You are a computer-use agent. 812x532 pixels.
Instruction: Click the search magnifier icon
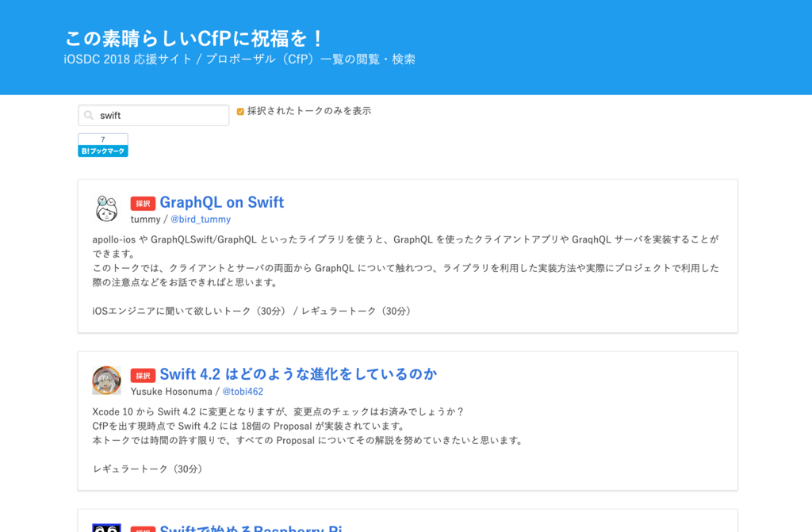pos(89,115)
